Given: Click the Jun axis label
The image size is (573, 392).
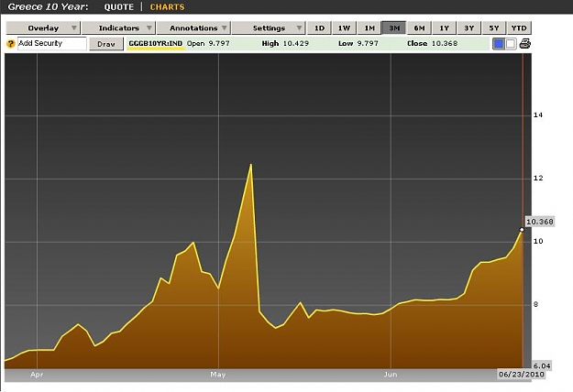Looking at the screenshot, I should click(391, 375).
